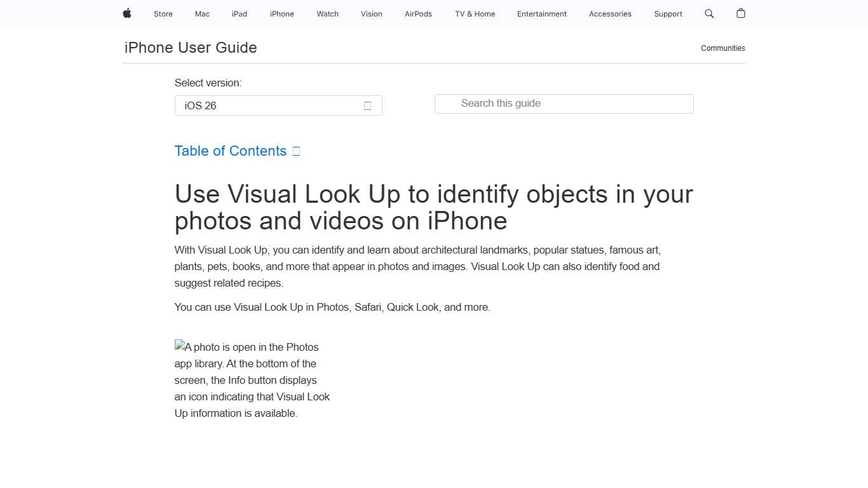Click the broken image placeholder icon
This screenshot has width=868, height=488.
180,346
